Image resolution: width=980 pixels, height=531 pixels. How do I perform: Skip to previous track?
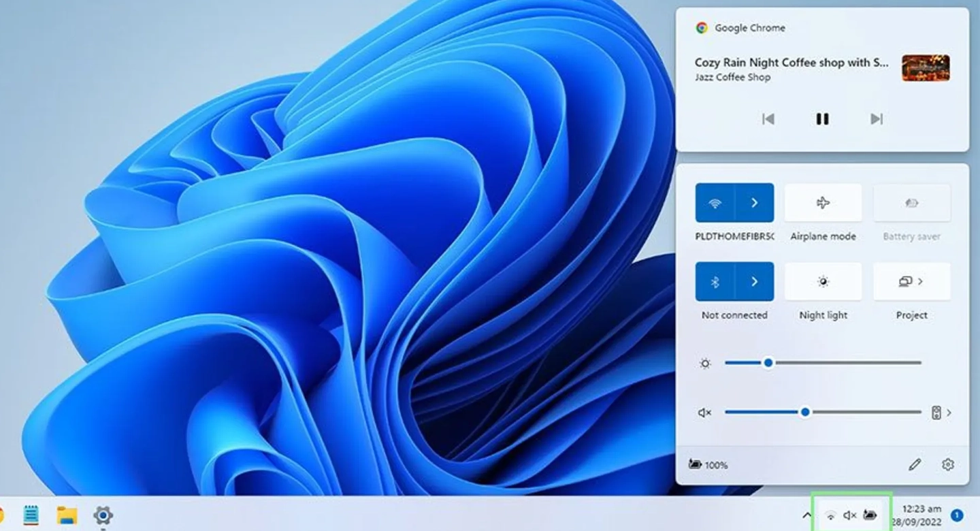click(768, 119)
